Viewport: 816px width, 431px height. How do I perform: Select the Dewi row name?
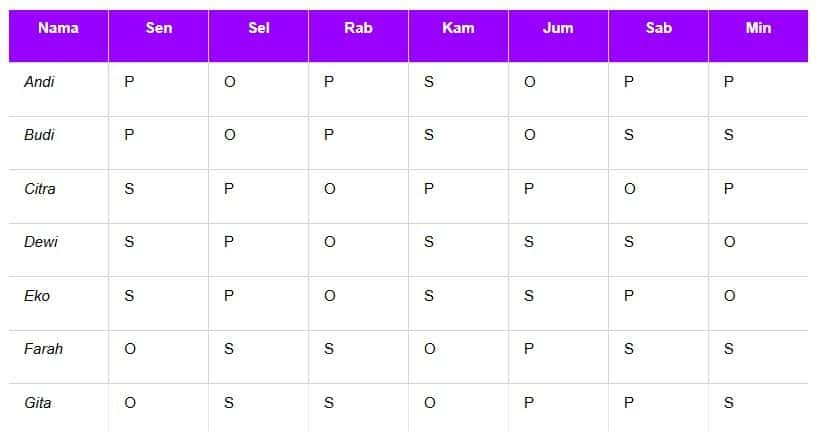point(41,242)
